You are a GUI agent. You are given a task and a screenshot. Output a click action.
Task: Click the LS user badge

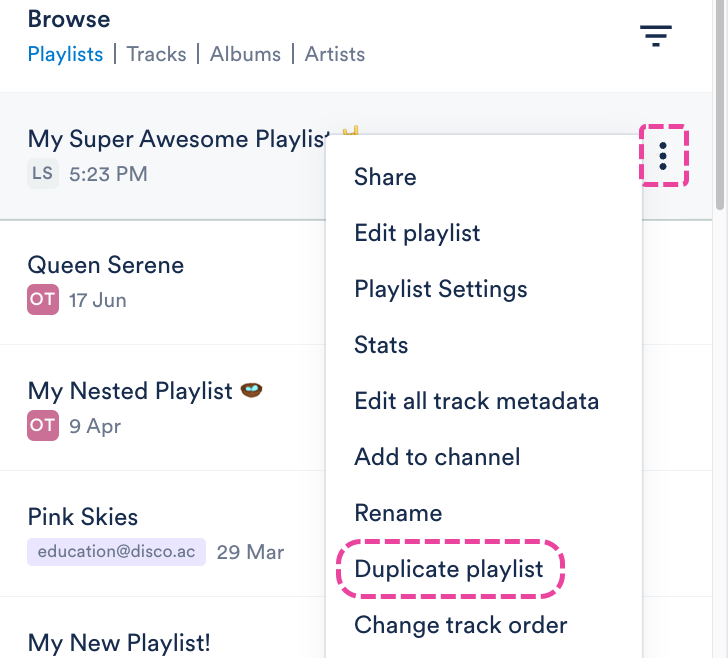click(43, 173)
